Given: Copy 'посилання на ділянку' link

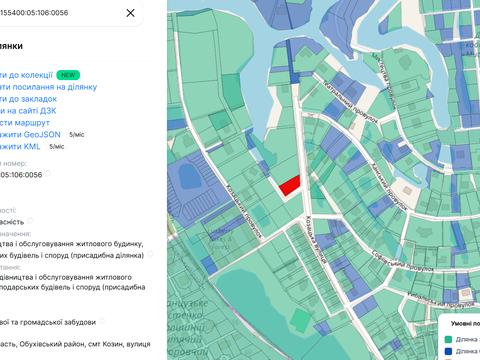Looking at the screenshot, I should [48, 87].
